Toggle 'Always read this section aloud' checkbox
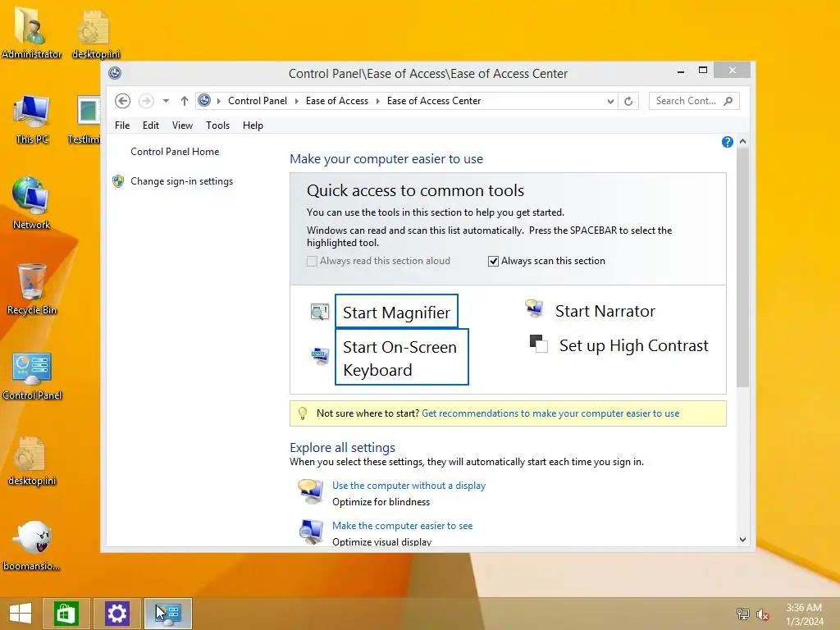 312,262
